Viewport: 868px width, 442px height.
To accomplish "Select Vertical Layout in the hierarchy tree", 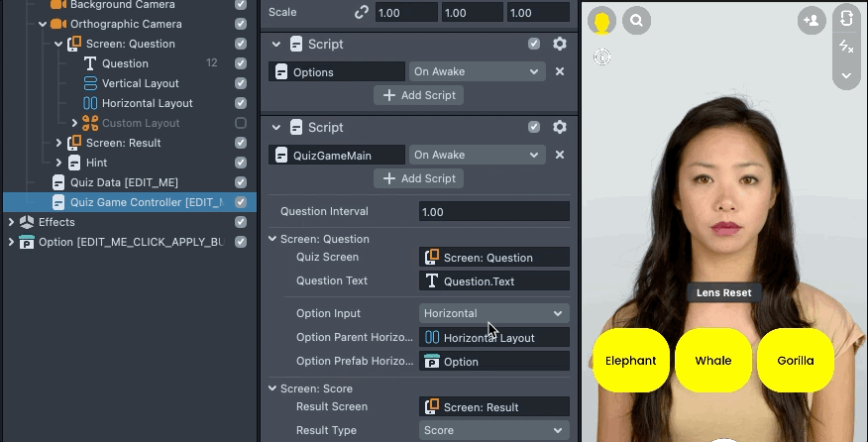I will click(140, 83).
